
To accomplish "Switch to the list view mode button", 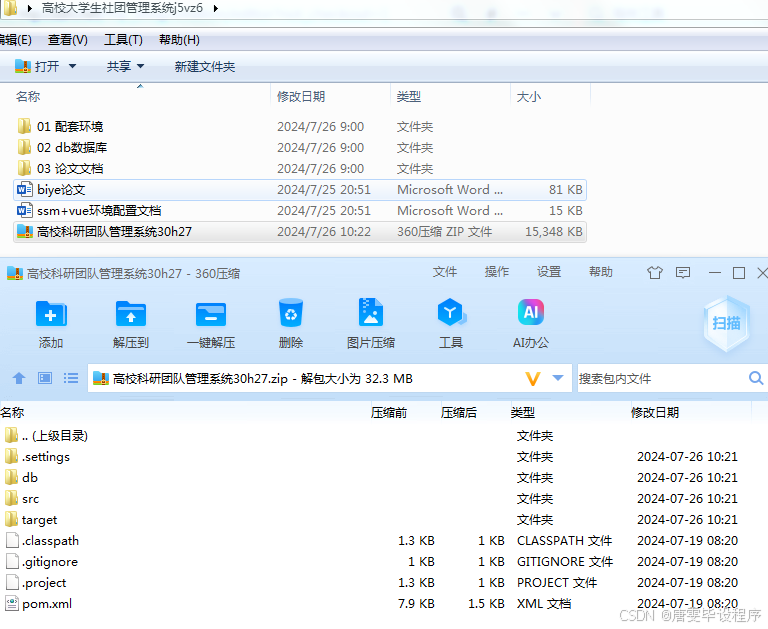I will click(71, 378).
